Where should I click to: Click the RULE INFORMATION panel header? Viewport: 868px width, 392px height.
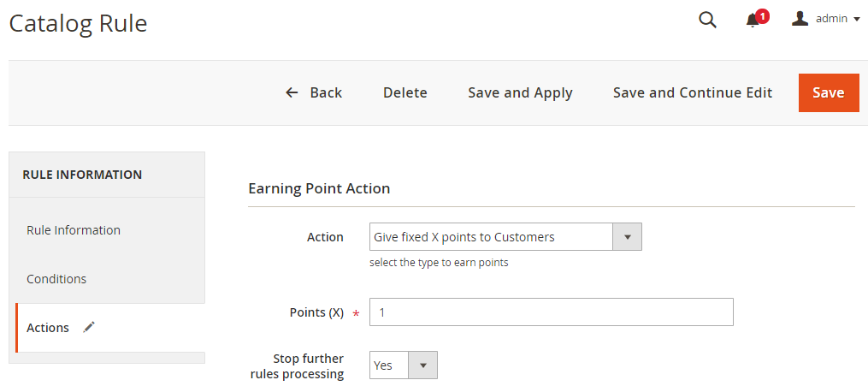82,175
